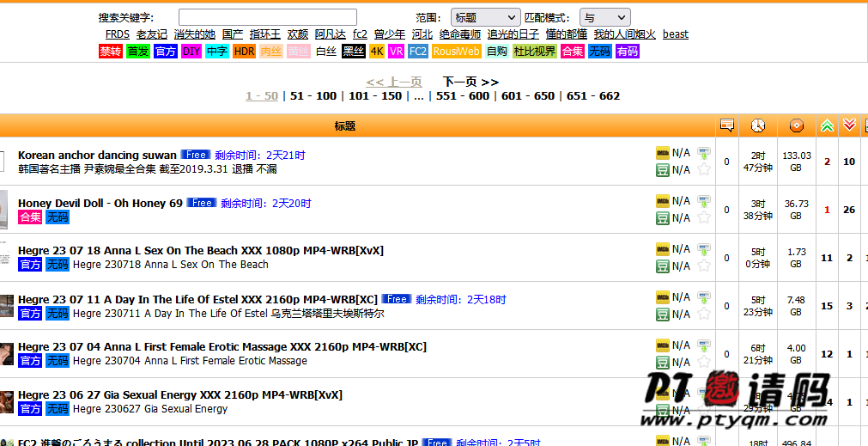Download torrent icon for Honey Devil Doll row

point(704,200)
